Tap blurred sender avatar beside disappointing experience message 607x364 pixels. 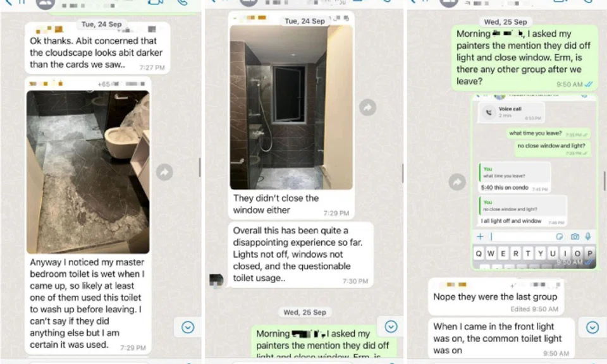(x=216, y=280)
